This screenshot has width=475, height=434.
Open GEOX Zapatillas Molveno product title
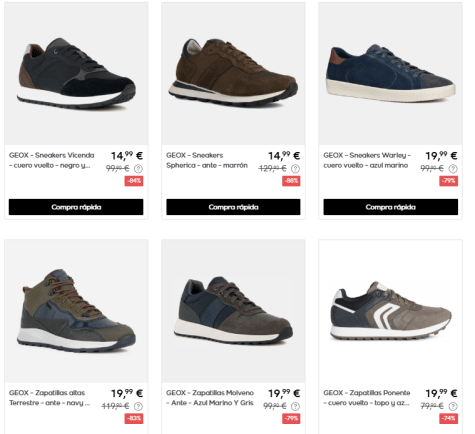click(x=210, y=398)
